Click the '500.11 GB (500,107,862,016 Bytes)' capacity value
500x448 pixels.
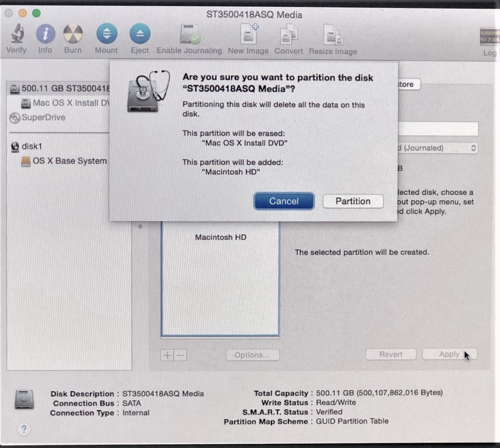(x=379, y=392)
